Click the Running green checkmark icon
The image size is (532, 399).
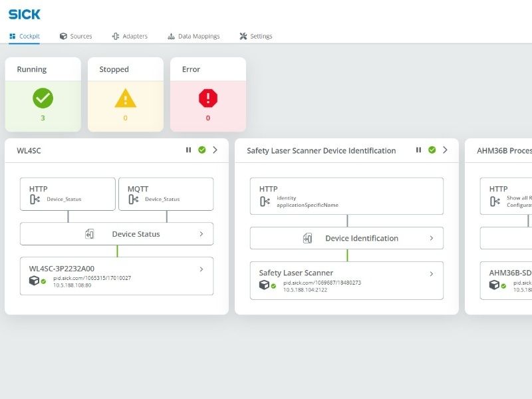tap(43, 98)
